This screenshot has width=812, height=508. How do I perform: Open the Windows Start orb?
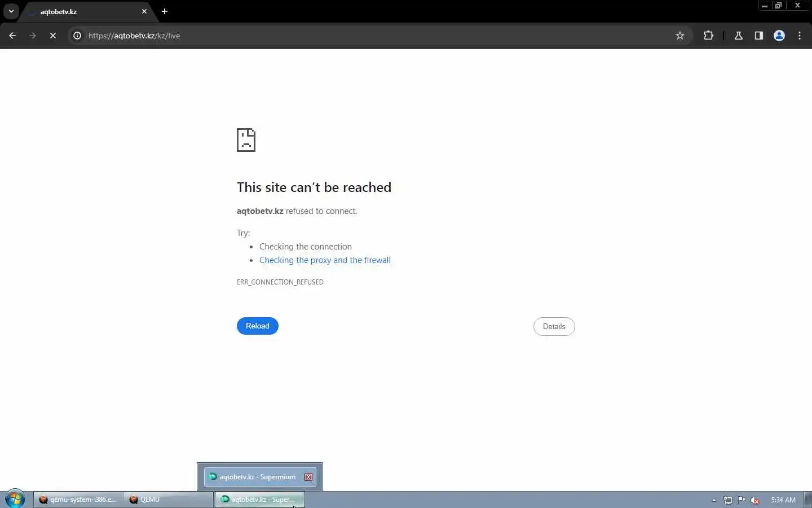pos(15,499)
